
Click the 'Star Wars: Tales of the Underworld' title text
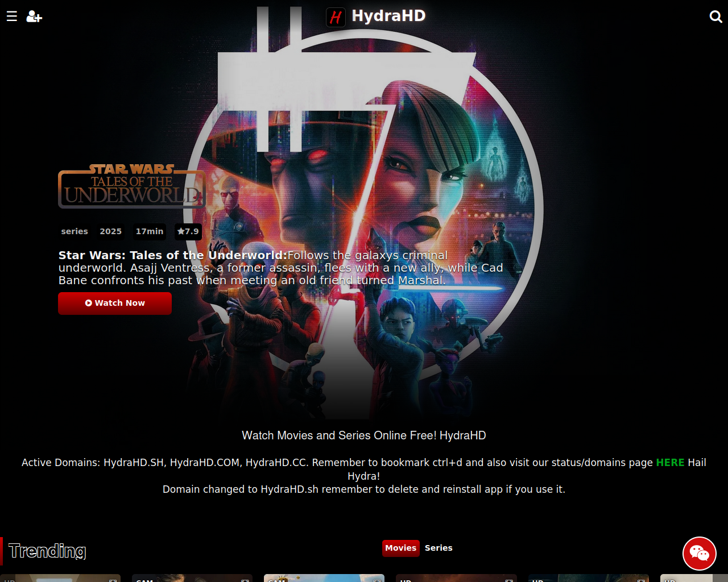tap(173, 255)
